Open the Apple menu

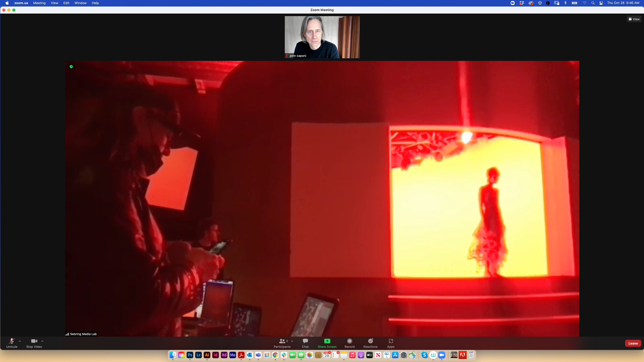tap(7, 3)
